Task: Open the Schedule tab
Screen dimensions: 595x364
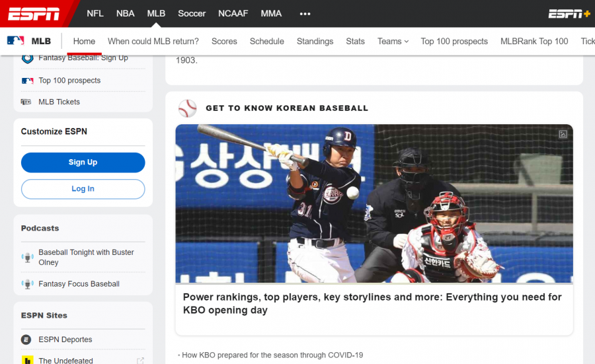Action: click(x=267, y=42)
